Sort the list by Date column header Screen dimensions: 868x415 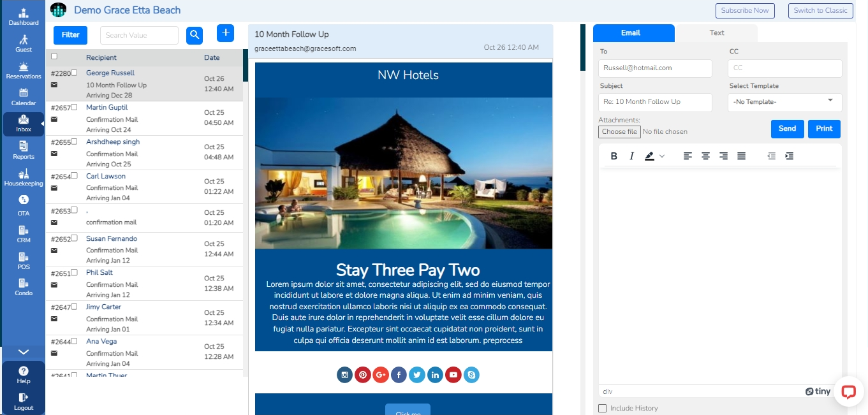pyautogui.click(x=212, y=58)
